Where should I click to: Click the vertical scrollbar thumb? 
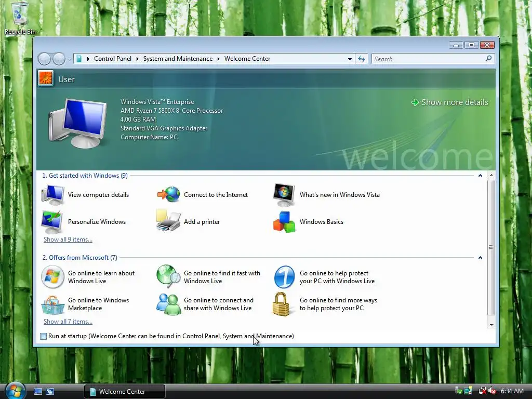click(x=491, y=247)
